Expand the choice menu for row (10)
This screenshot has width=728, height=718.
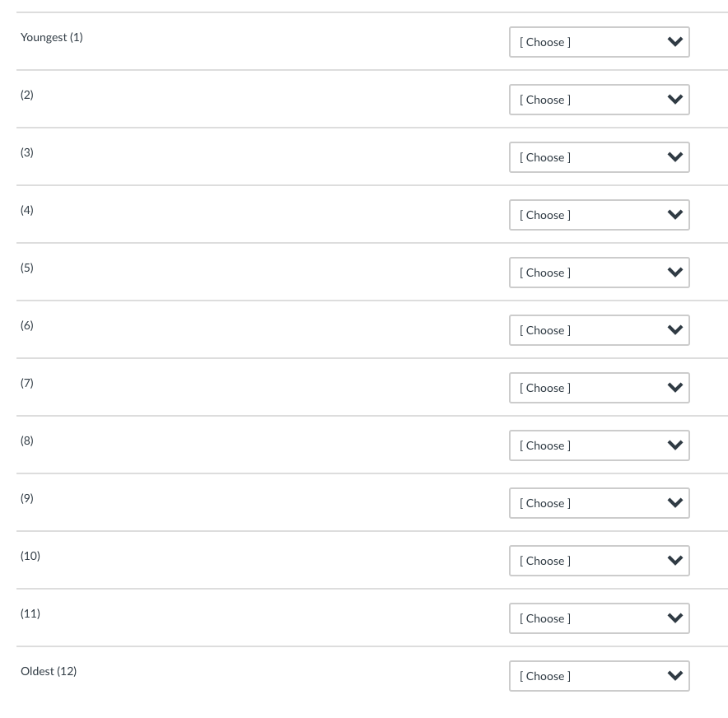pyautogui.click(x=599, y=561)
